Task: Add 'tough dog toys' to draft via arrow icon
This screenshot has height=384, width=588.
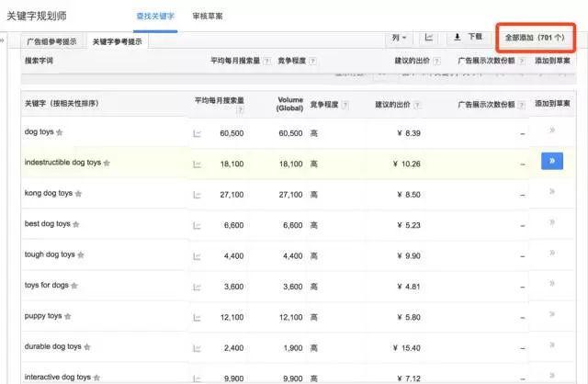Action: click(551, 253)
